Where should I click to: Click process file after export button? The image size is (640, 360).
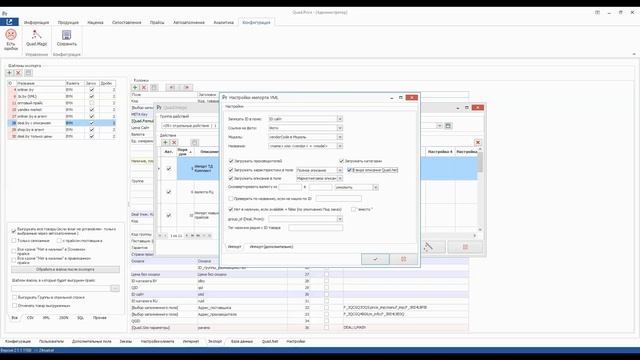65,269
